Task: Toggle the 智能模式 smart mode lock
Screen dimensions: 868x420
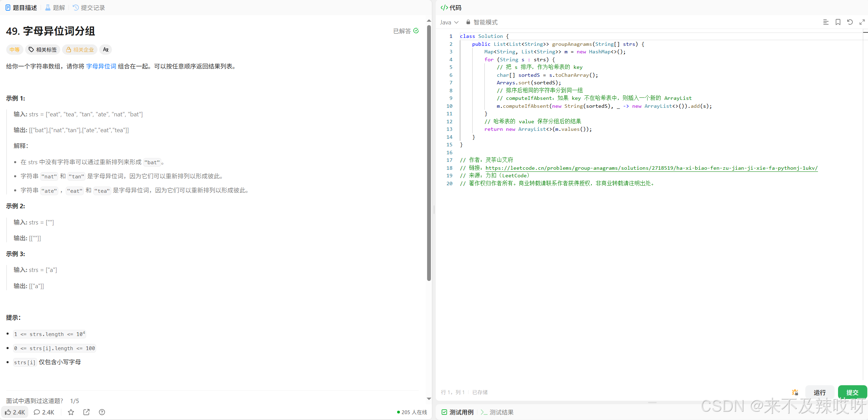Action: click(x=482, y=22)
